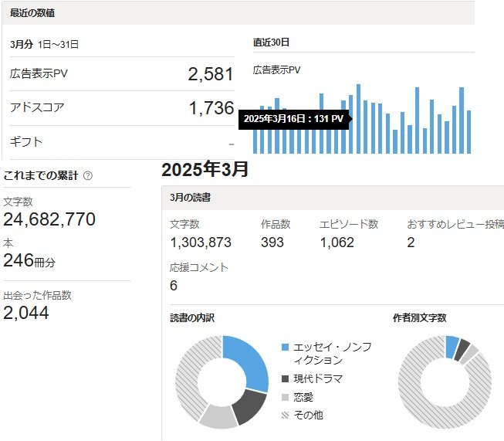This screenshot has width=504, height=441.
Task: Click the help icon beside これまでの累計
Action: 88,175
